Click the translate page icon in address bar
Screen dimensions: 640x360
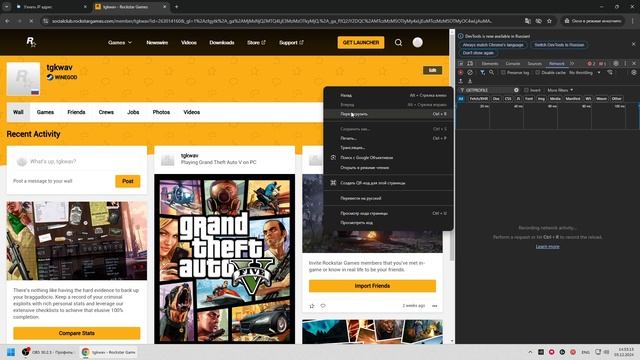click(x=528, y=21)
